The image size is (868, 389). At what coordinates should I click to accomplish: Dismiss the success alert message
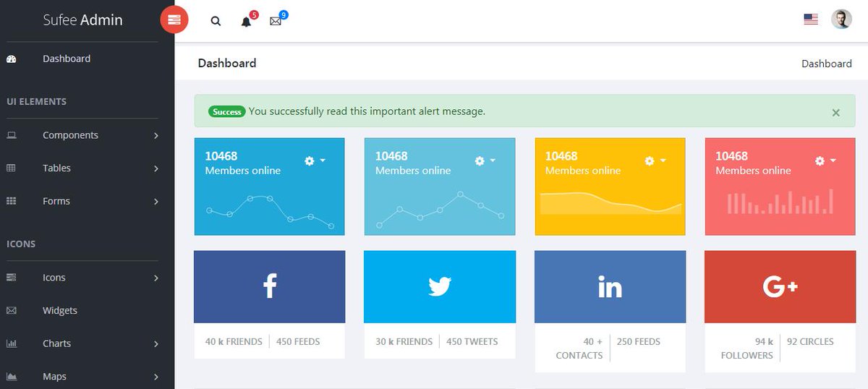835,112
